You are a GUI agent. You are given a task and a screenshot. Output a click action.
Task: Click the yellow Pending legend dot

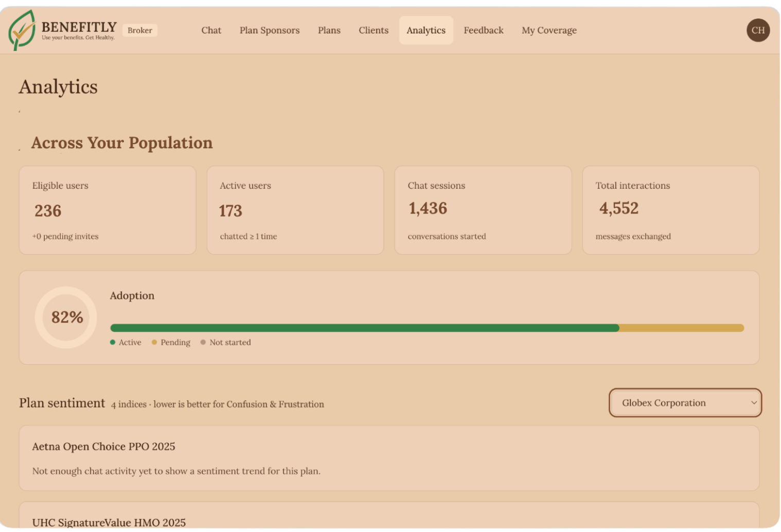pyautogui.click(x=154, y=342)
